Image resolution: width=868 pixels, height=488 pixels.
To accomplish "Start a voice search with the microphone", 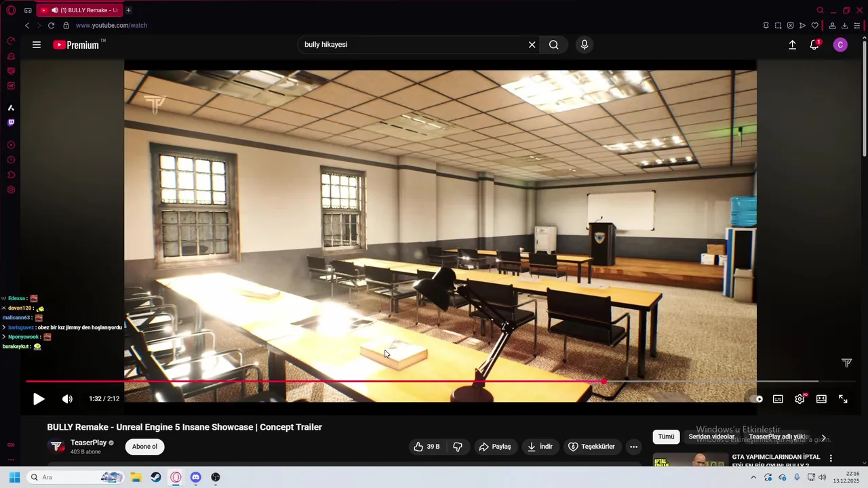I will [x=585, y=45].
